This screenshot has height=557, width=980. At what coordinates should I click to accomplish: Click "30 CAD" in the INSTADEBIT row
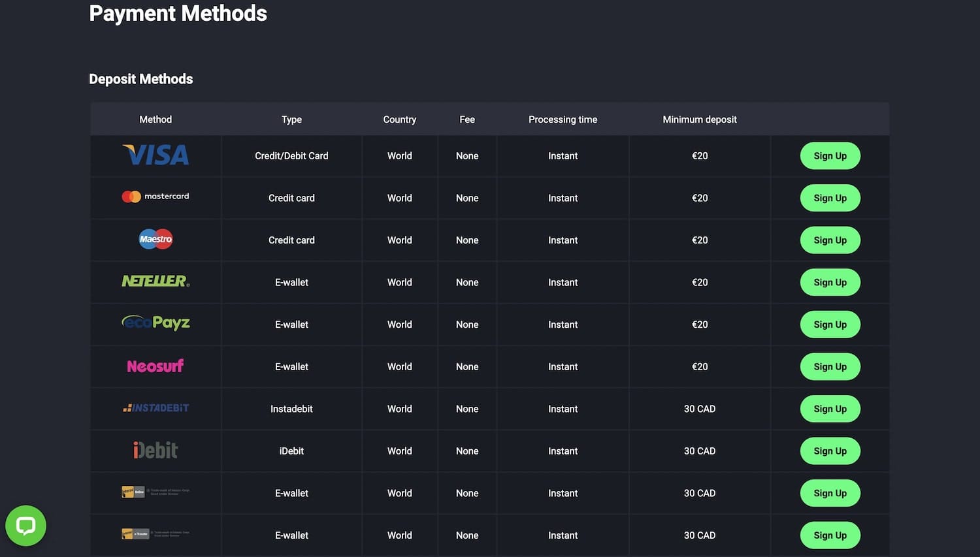point(700,409)
